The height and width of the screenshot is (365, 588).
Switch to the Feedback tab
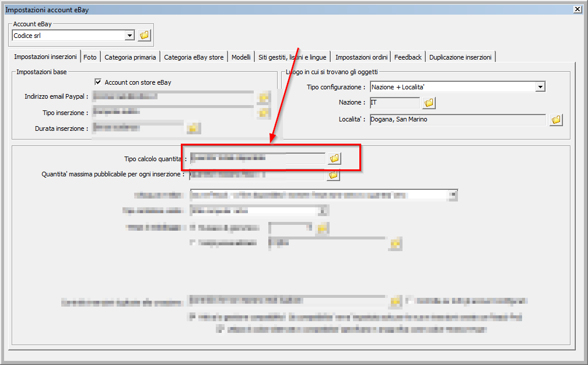[x=408, y=57]
